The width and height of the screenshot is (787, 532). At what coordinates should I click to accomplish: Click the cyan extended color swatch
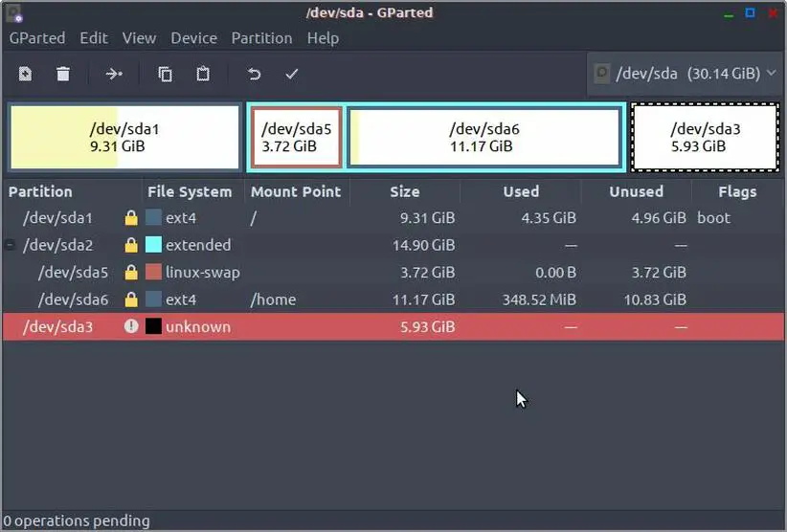153,245
